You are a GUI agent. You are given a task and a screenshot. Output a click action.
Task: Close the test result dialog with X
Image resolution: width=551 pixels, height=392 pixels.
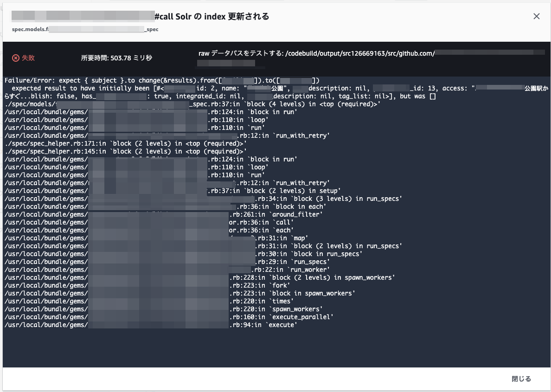click(x=536, y=16)
